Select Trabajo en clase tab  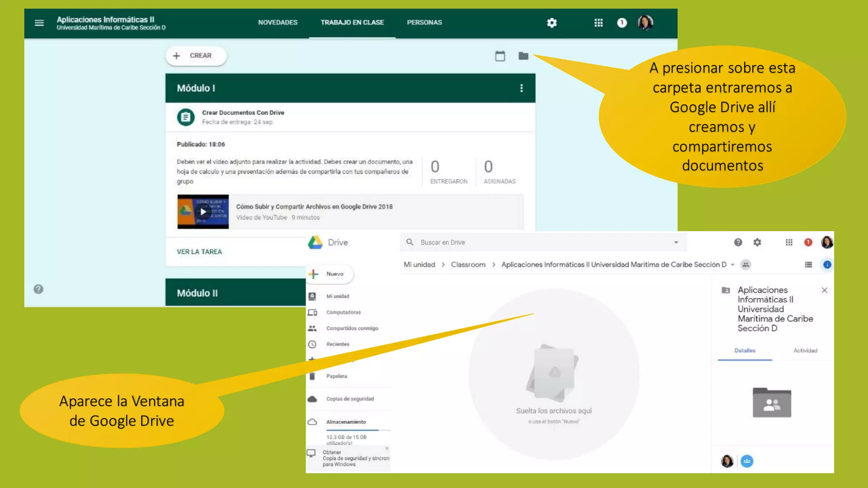(352, 22)
